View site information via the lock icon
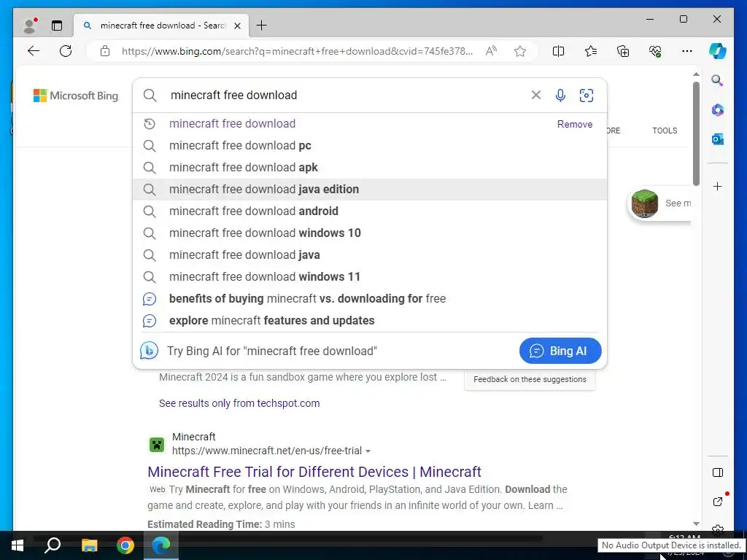 [105, 51]
